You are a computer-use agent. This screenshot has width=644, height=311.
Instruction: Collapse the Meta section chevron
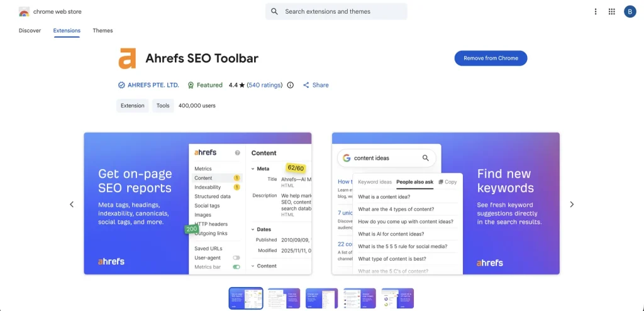(253, 168)
